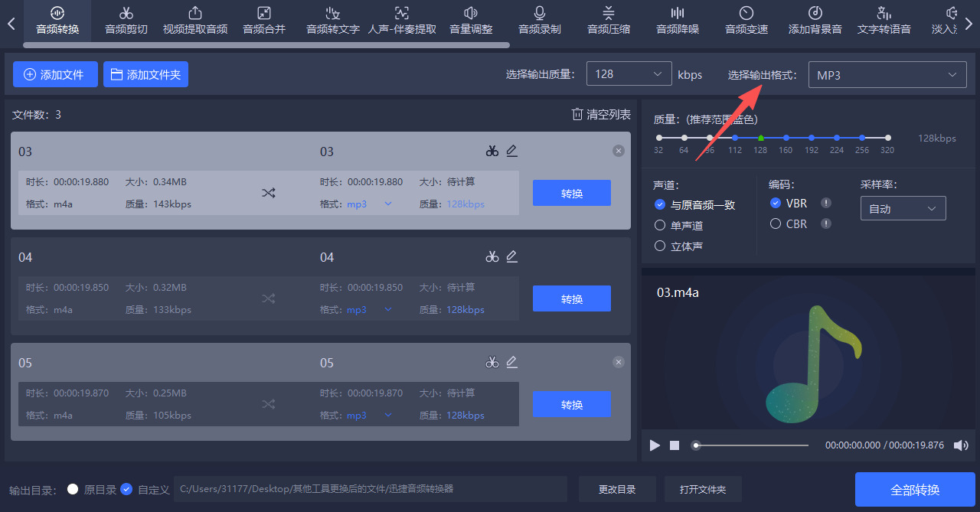Select the 音频转文字 tab
Screen dimensions: 980x512
pyautogui.click(x=333, y=21)
